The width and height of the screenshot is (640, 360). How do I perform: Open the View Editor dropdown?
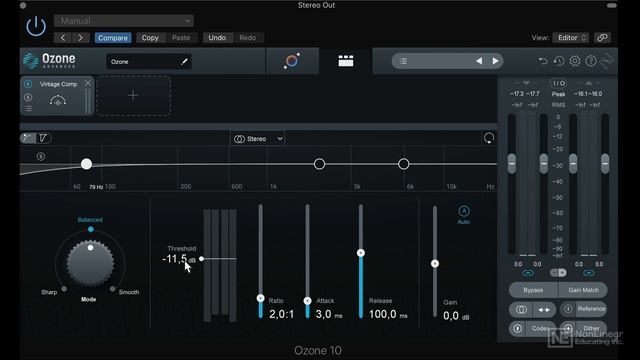pos(571,38)
